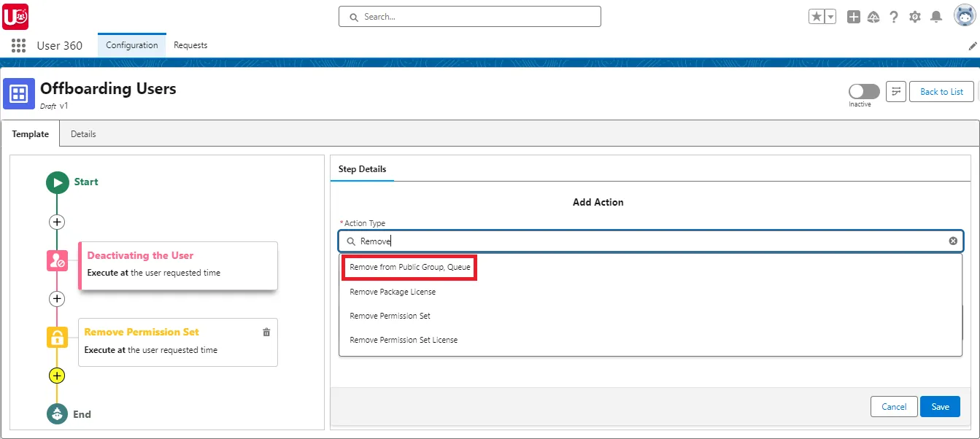
Task: Open the Requests tab
Action: 190,45
